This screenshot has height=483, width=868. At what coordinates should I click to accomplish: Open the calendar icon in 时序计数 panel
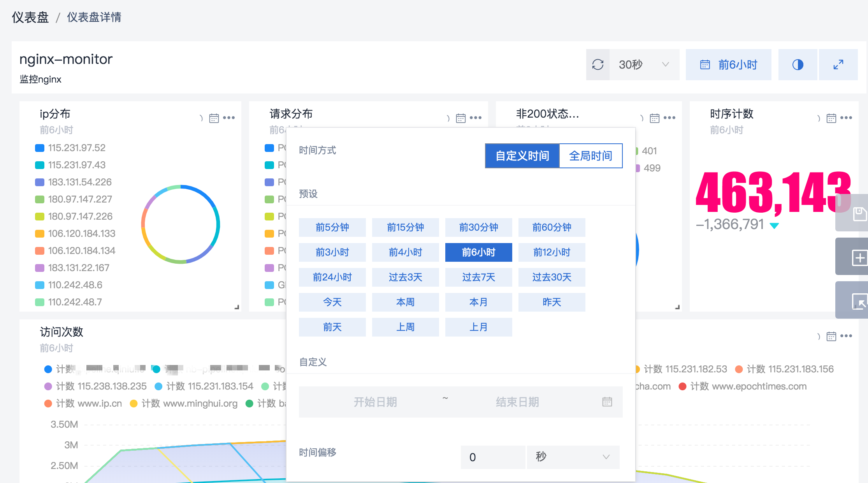pos(831,118)
